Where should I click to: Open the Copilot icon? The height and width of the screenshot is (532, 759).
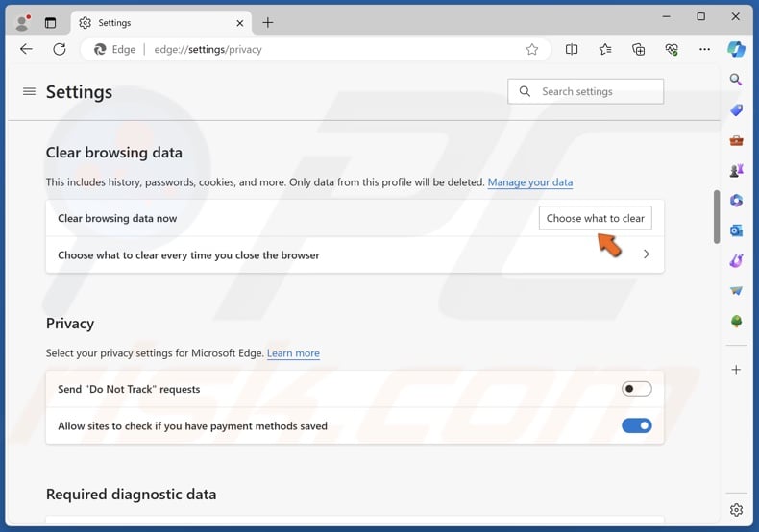point(736,49)
